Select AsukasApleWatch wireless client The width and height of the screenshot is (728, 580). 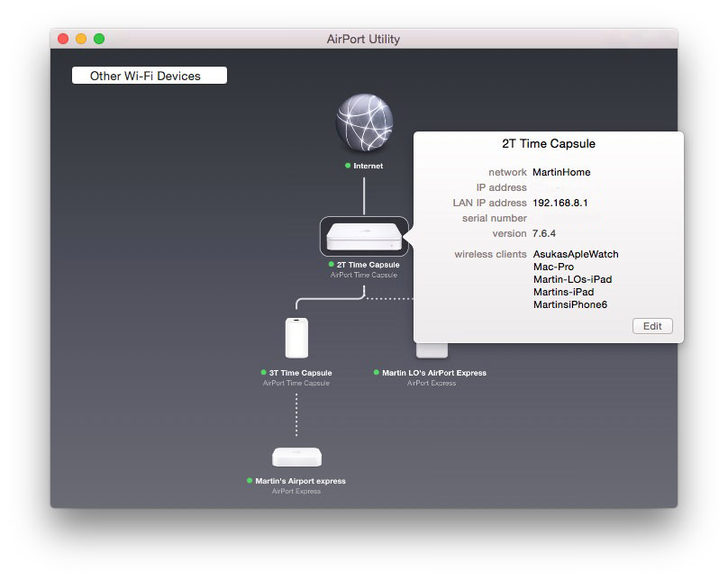point(576,254)
